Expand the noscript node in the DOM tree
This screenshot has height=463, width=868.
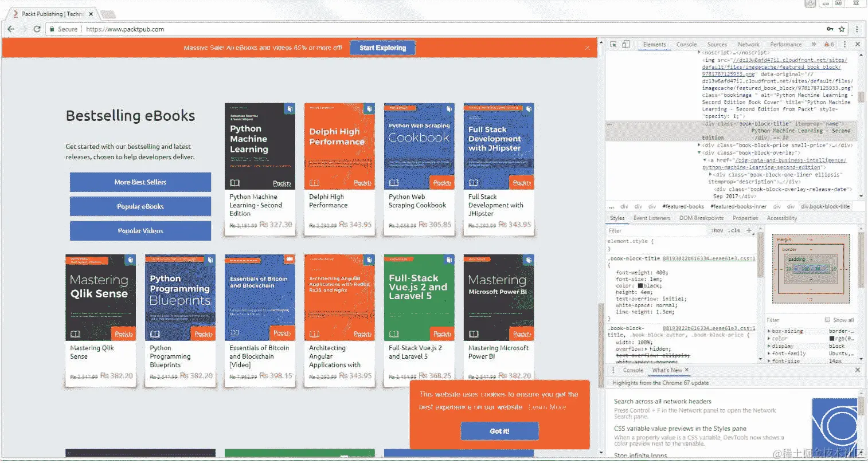698,53
